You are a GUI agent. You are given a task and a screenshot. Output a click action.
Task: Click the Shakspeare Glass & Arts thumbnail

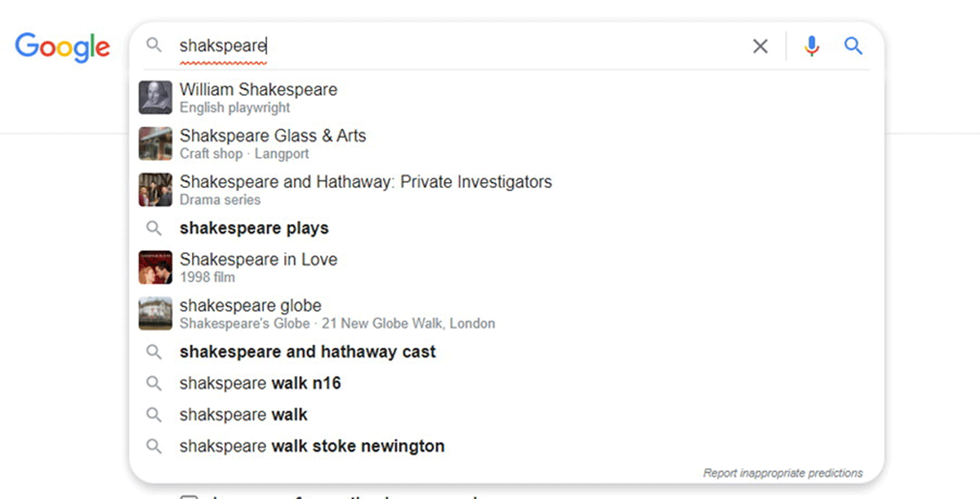pos(155,144)
